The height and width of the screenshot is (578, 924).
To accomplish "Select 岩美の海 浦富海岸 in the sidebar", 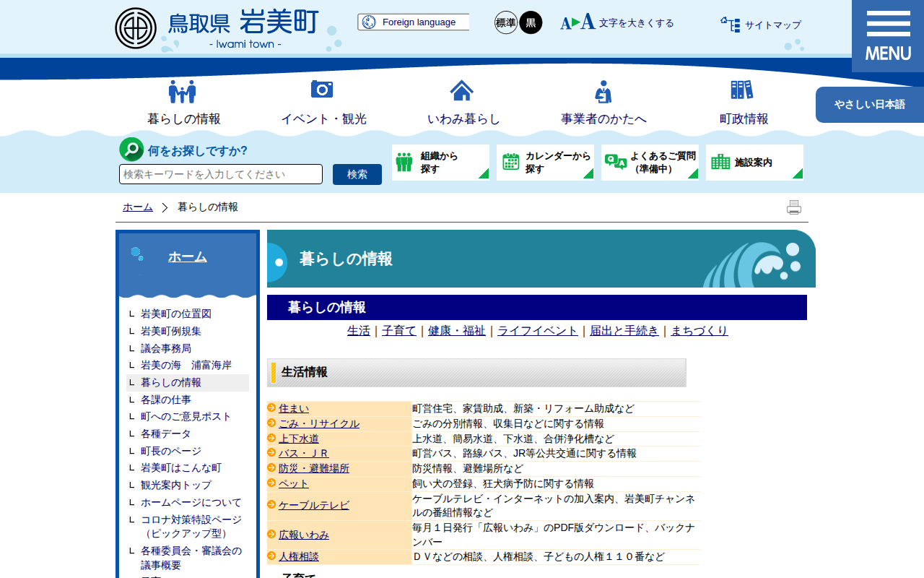I will coord(186,366).
